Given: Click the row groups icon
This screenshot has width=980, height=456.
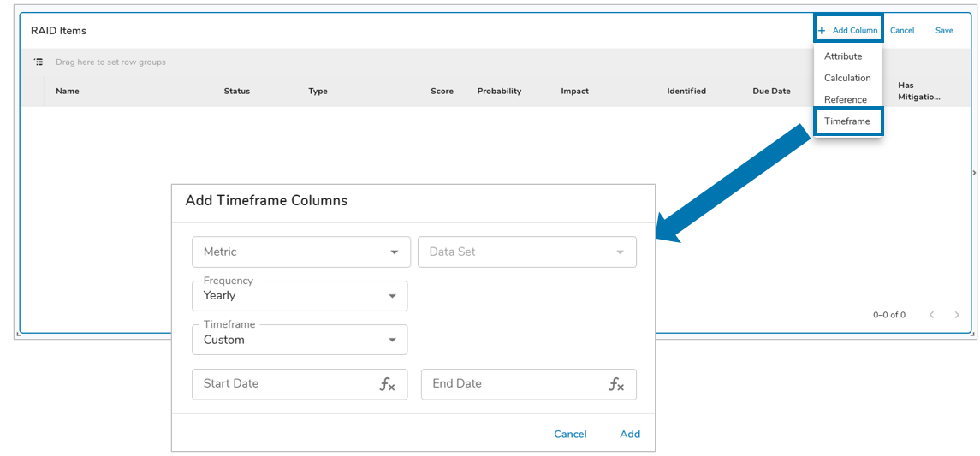Looking at the screenshot, I should (39, 62).
